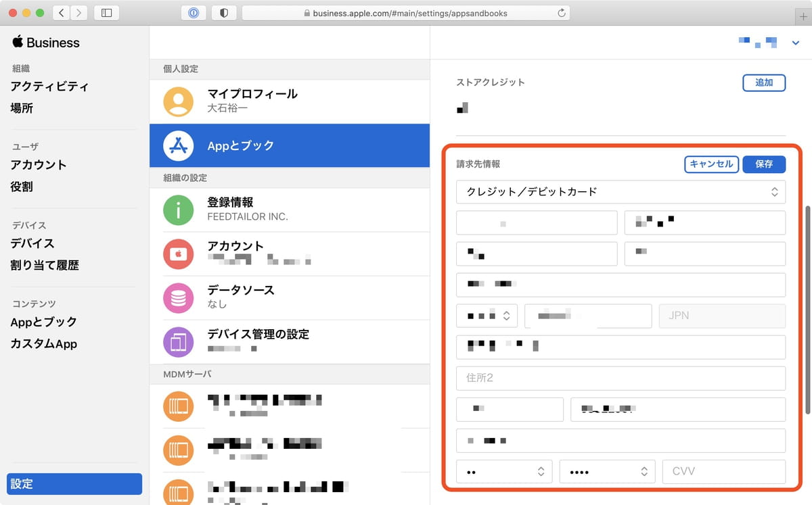Click the 住所2 input field
The image size is (812, 505).
point(621,378)
